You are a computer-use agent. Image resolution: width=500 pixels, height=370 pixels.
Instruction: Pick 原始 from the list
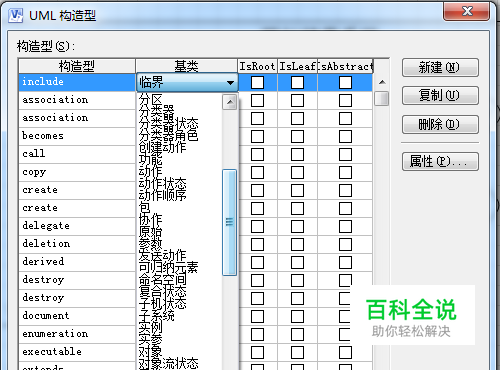(x=151, y=231)
